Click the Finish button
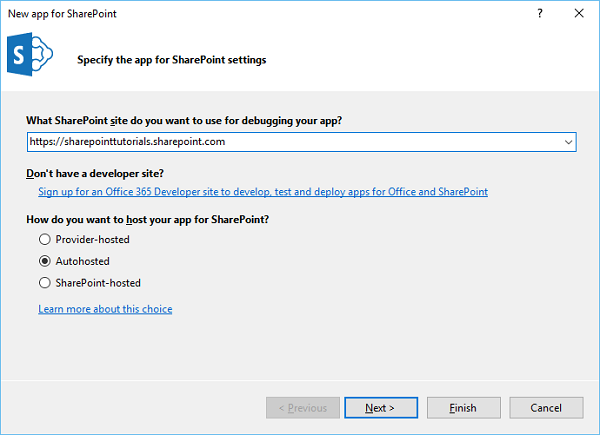This screenshot has width=600, height=435. [463, 408]
